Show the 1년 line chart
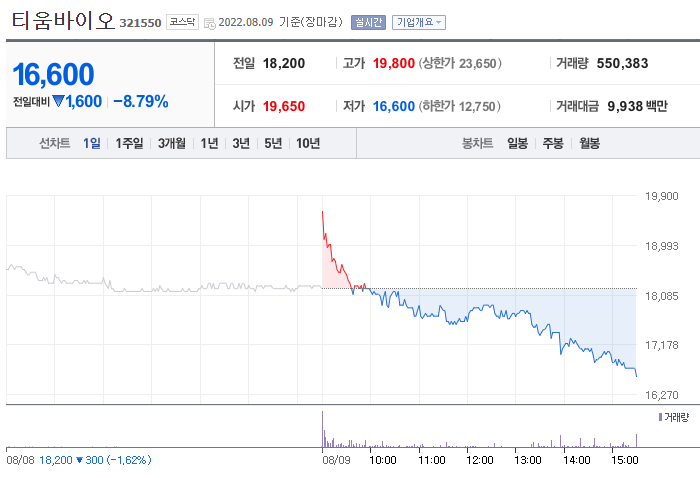Screen dimensions: 700x478 point(209,143)
